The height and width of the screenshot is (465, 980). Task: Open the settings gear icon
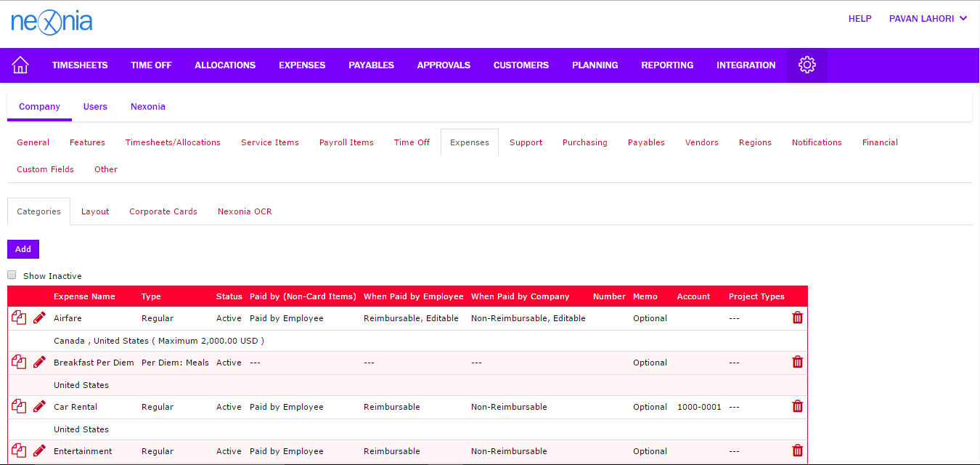point(807,65)
